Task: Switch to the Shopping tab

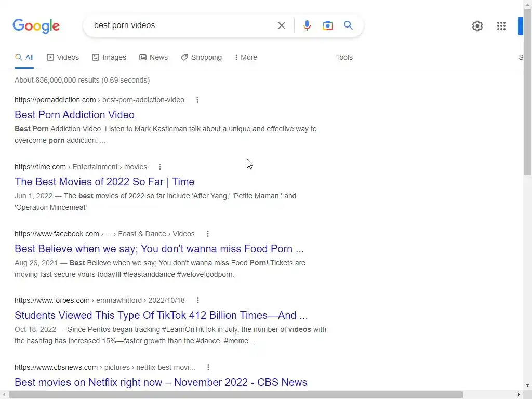Action: tap(201, 57)
